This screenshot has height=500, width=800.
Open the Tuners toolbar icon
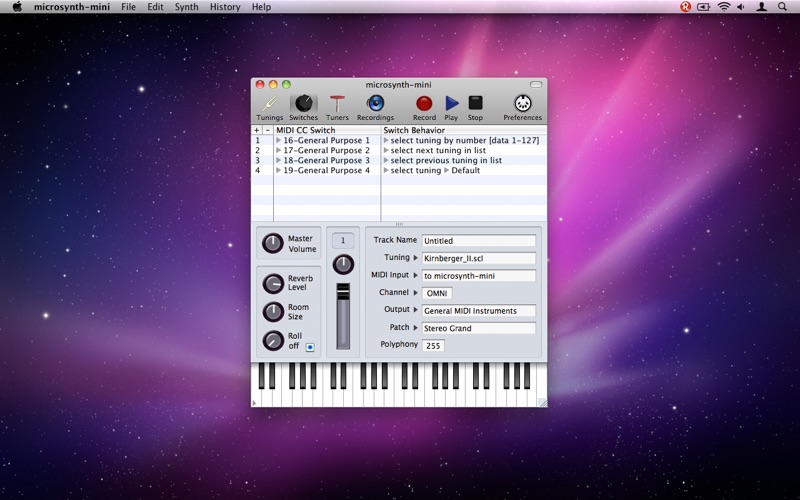(x=337, y=104)
